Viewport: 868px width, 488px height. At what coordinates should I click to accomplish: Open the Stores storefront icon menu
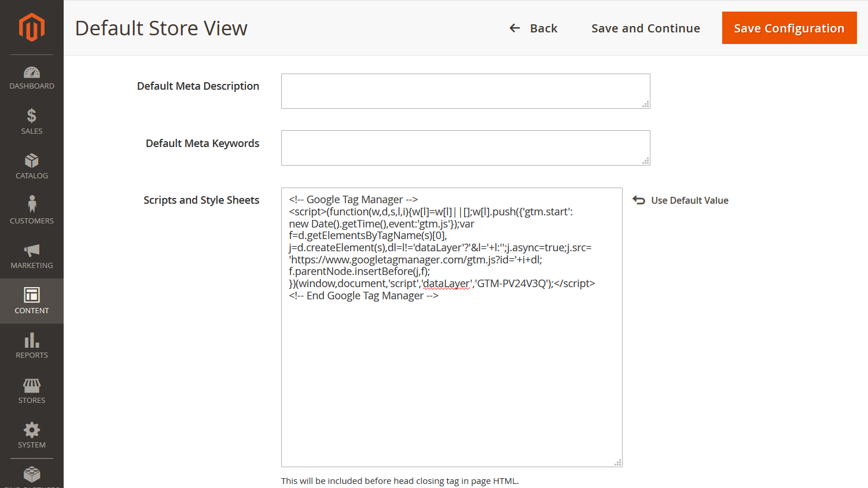[32, 385]
